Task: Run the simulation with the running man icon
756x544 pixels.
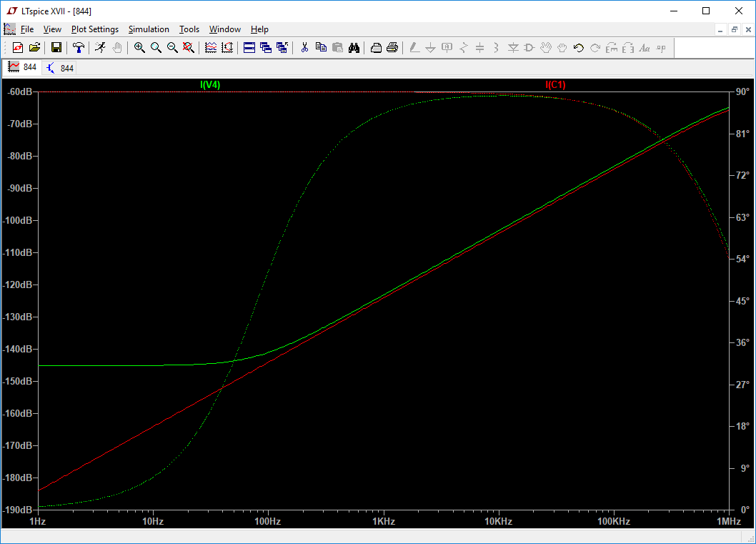Action: [100, 48]
